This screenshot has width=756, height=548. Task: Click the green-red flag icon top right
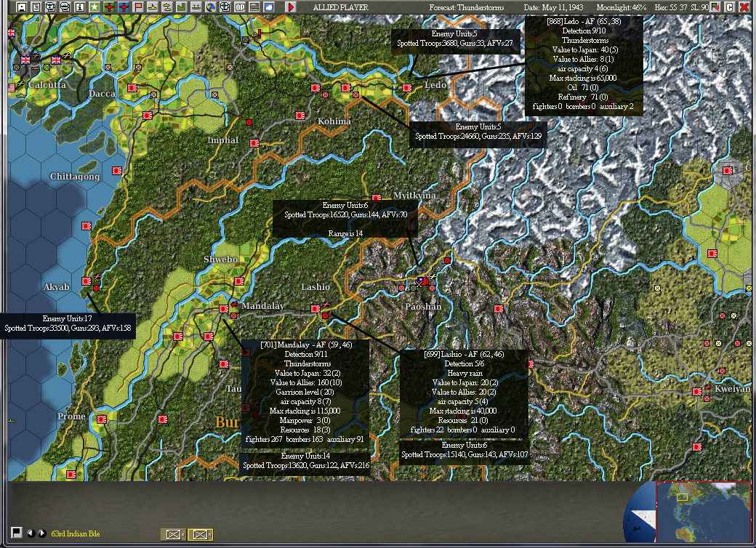pyautogui.click(x=715, y=7)
